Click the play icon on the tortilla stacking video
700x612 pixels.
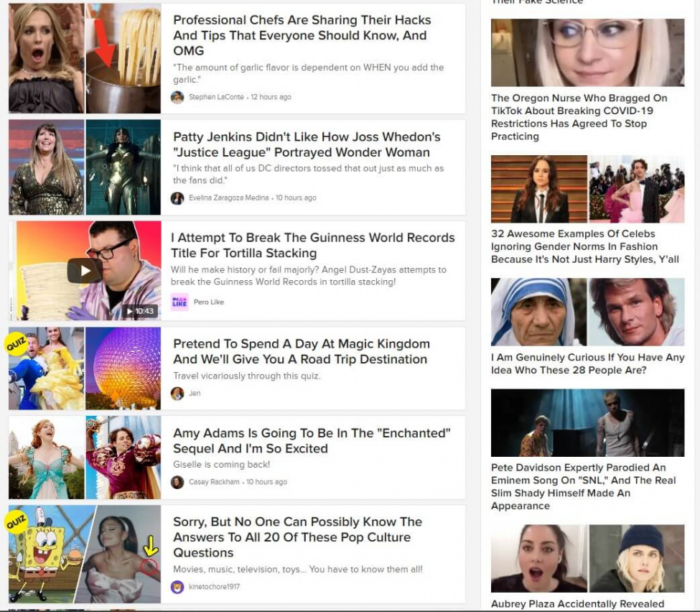pyautogui.click(x=84, y=270)
